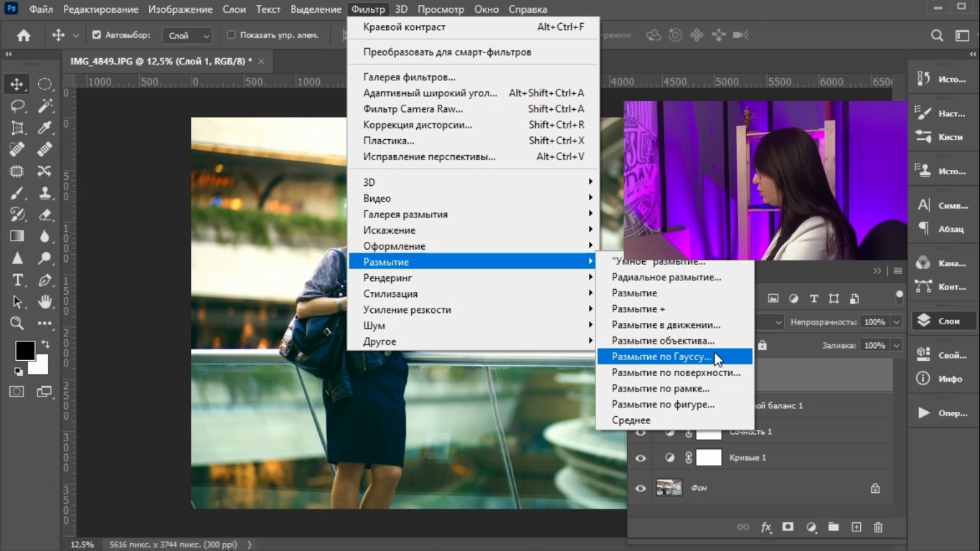The width and height of the screenshot is (980, 551).
Task: Select the Spot Healing Brush tool
Action: coord(17,149)
